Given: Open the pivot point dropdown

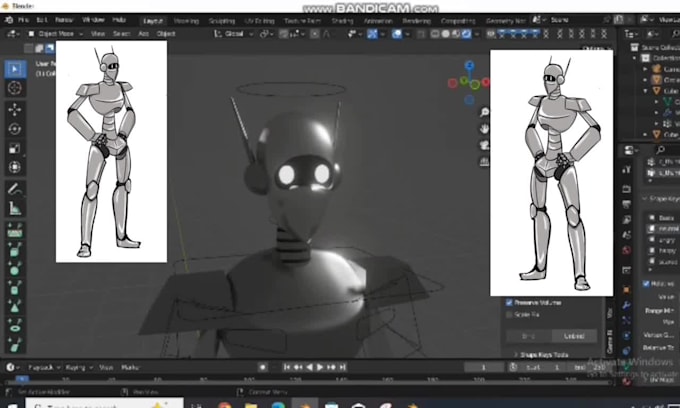Looking at the screenshot, I should tap(266, 34).
